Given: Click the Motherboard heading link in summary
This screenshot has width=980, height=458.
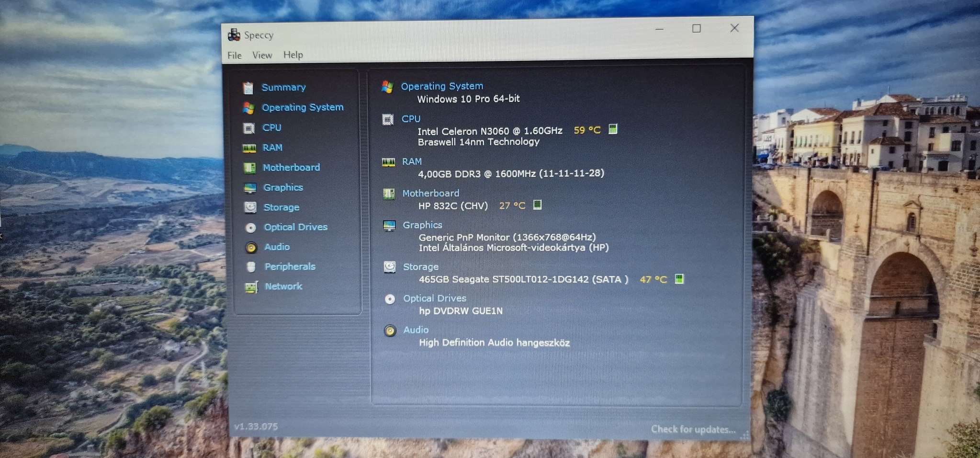Looking at the screenshot, I should 431,193.
